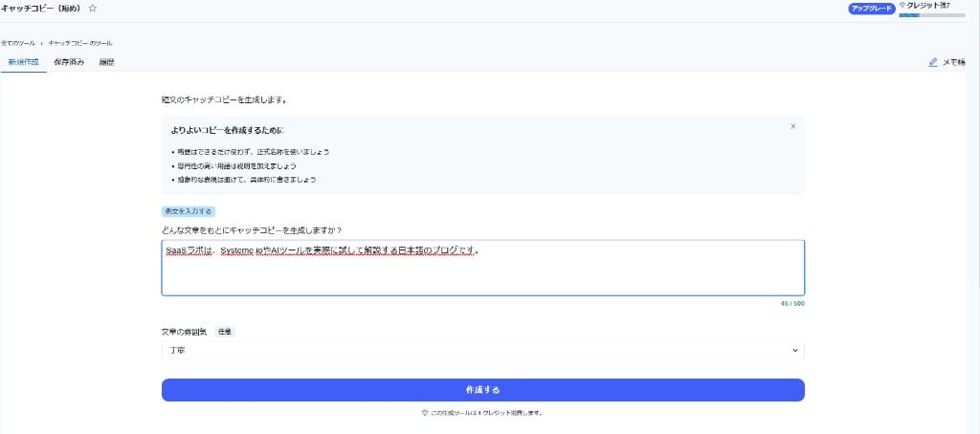Click the 任意 label badge

[x=225, y=332]
